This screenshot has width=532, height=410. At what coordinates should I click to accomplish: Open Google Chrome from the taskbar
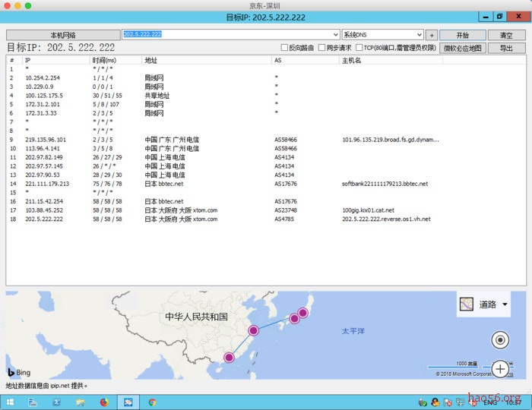pyautogui.click(x=152, y=402)
